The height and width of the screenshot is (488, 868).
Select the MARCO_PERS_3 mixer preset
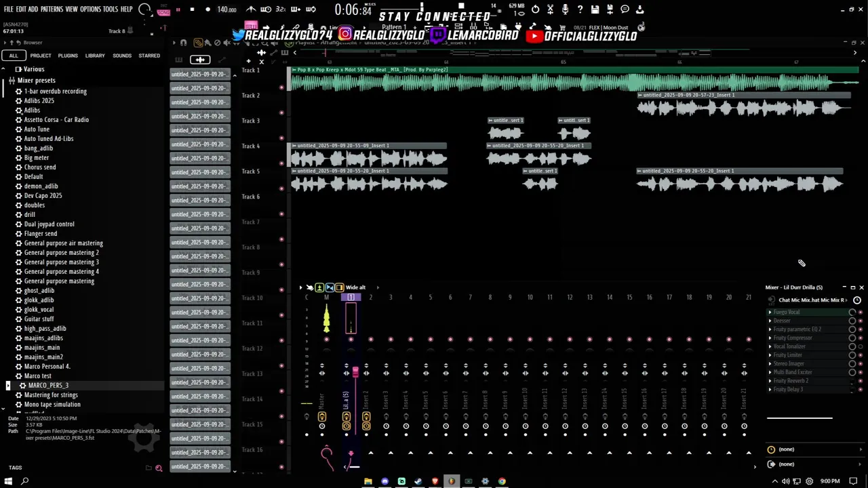click(x=48, y=386)
